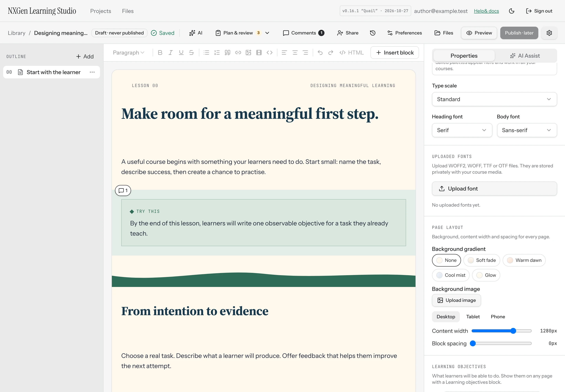
Task: Apply italic formatting
Action: click(170, 53)
